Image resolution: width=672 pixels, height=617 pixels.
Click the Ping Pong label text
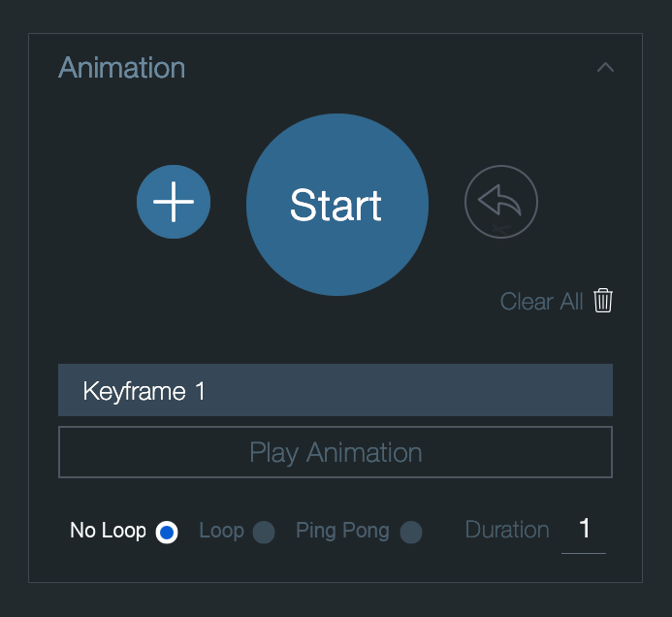(x=342, y=531)
